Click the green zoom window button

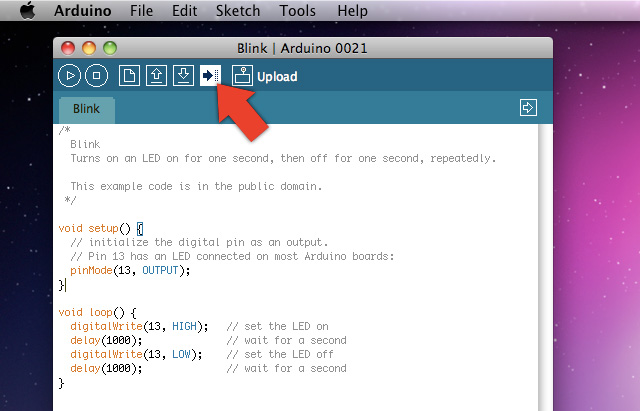(109, 47)
